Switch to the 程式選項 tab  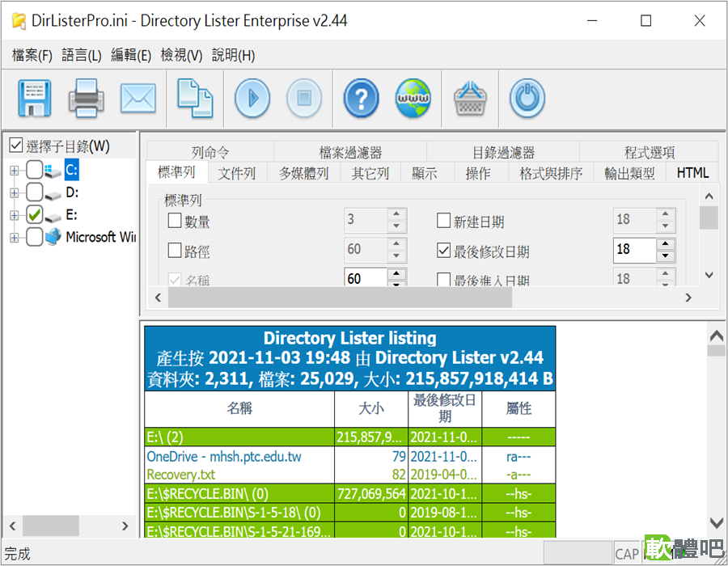pos(649,152)
